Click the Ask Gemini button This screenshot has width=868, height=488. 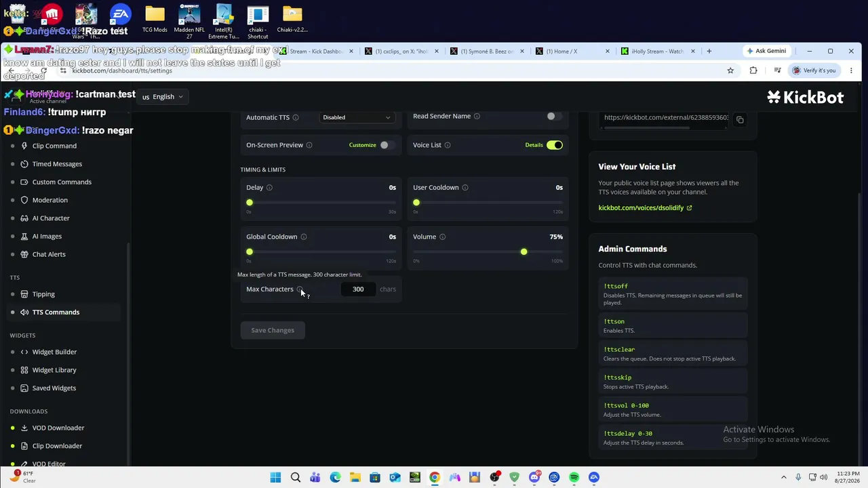tap(766, 52)
